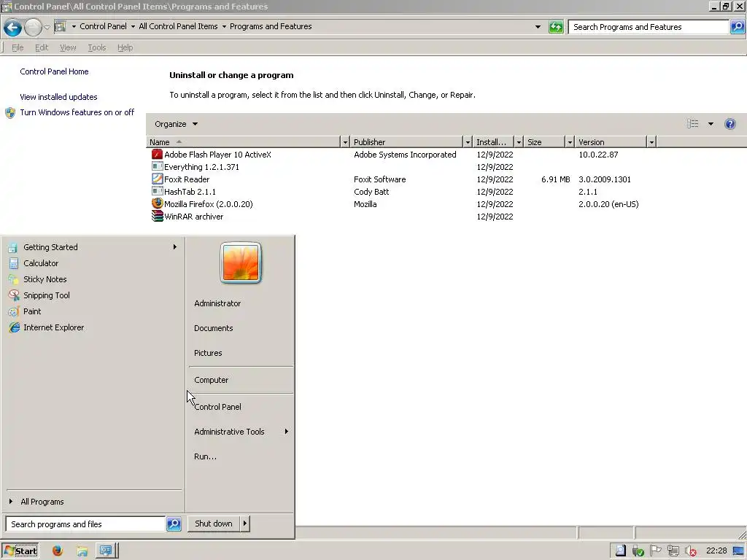Open the Installed On column filter dropdown
Viewport: 747px width, 560px height.
519,142
